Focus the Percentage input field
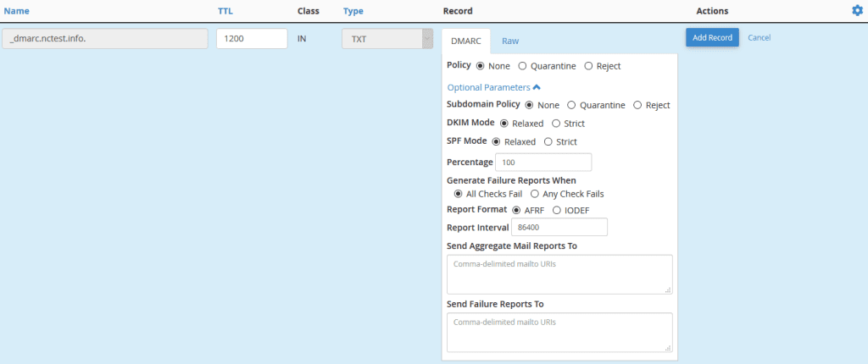The image size is (868, 364). click(x=543, y=162)
